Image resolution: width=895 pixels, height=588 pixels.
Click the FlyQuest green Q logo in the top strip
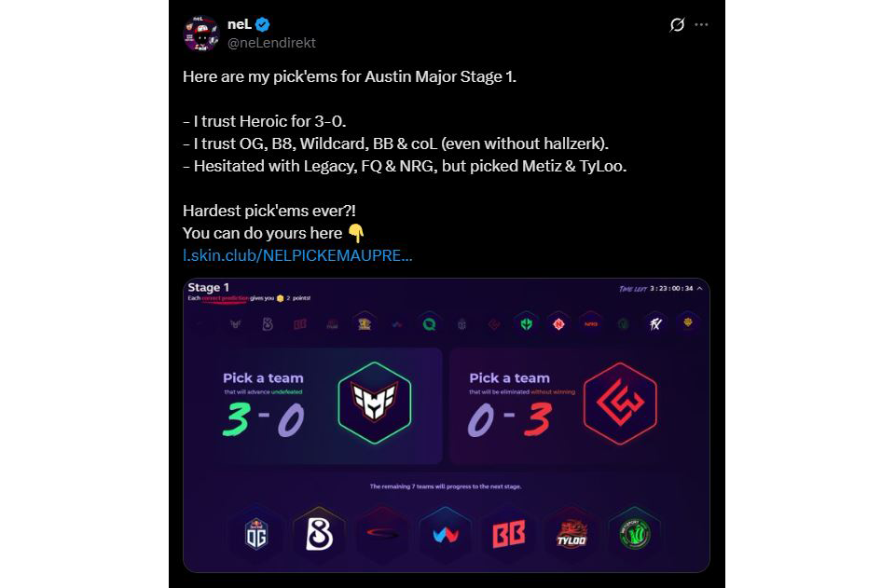click(x=429, y=324)
